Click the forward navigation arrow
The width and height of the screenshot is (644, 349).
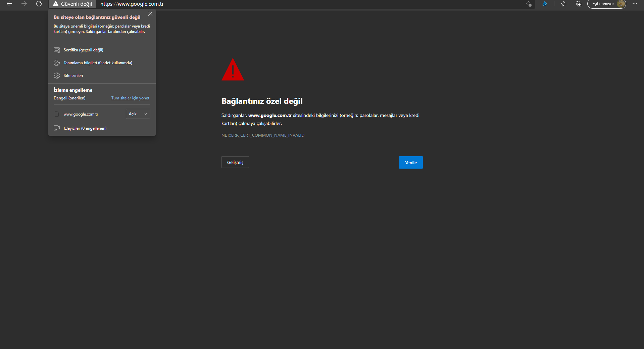(24, 4)
